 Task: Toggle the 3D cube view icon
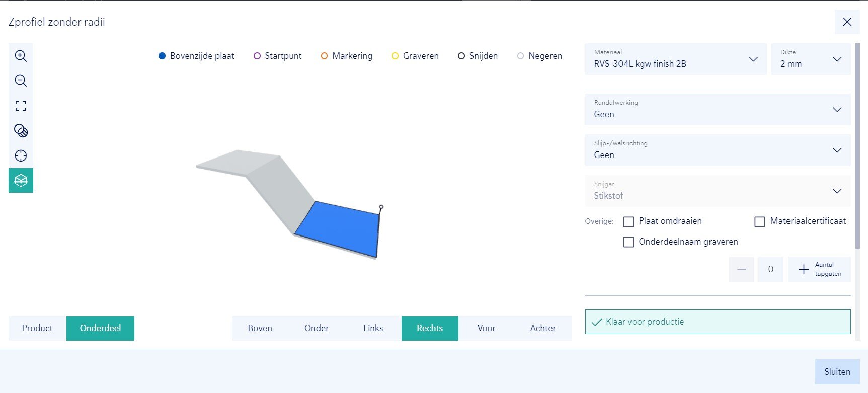(21, 180)
